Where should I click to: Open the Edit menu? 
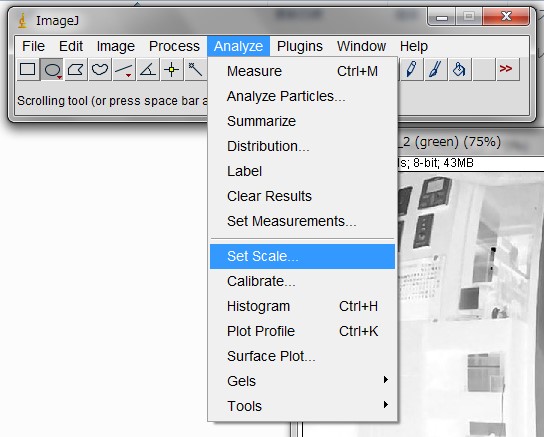[71, 46]
